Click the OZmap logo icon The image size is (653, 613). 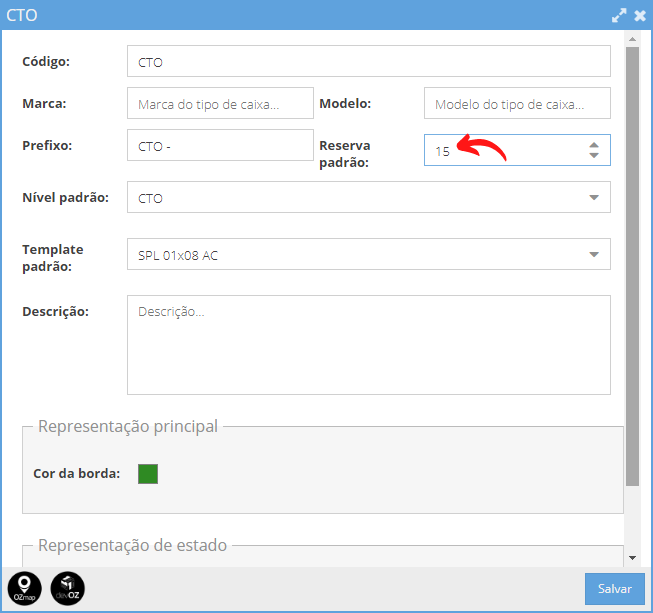(x=25, y=588)
